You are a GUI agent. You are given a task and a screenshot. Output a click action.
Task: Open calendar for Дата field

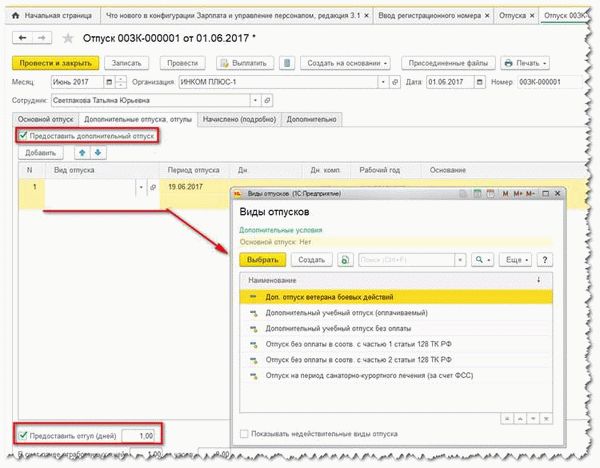point(480,82)
